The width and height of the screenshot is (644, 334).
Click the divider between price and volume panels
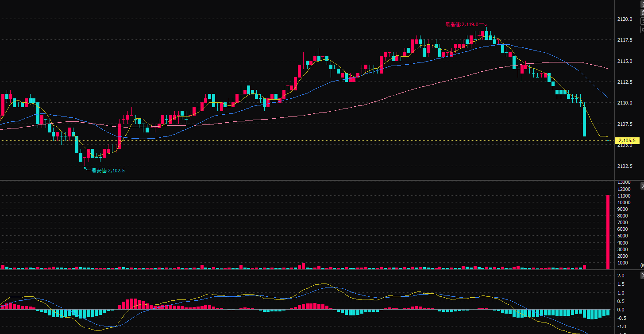[310, 180]
